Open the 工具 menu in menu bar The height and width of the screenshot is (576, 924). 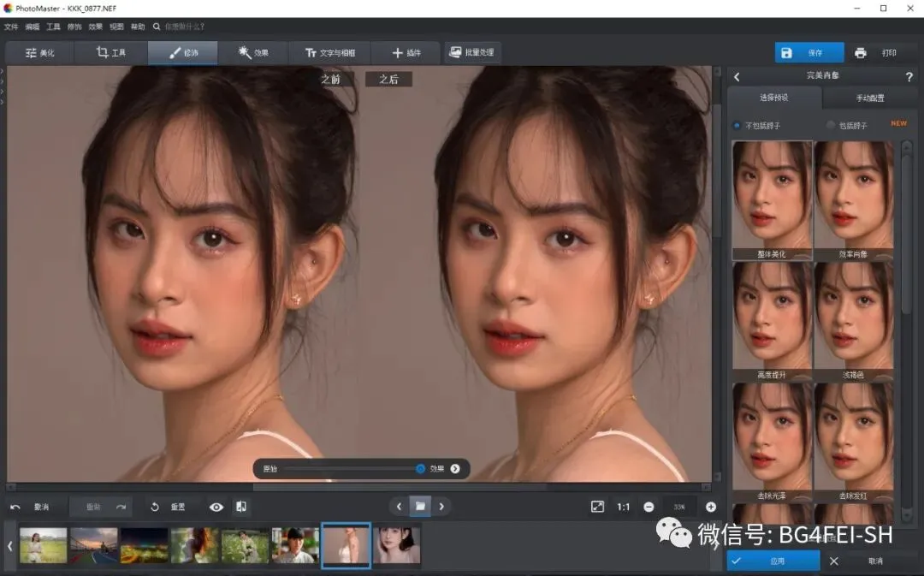(x=54, y=27)
